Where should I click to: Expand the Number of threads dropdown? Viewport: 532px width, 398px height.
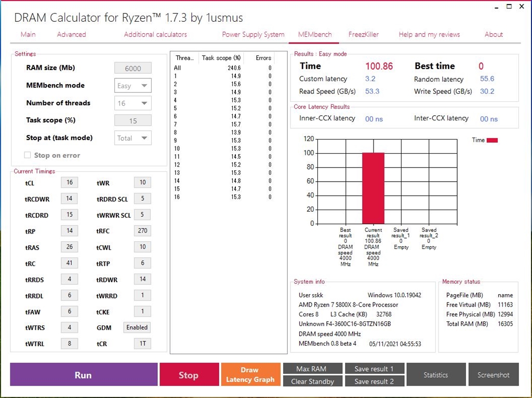[x=132, y=103]
